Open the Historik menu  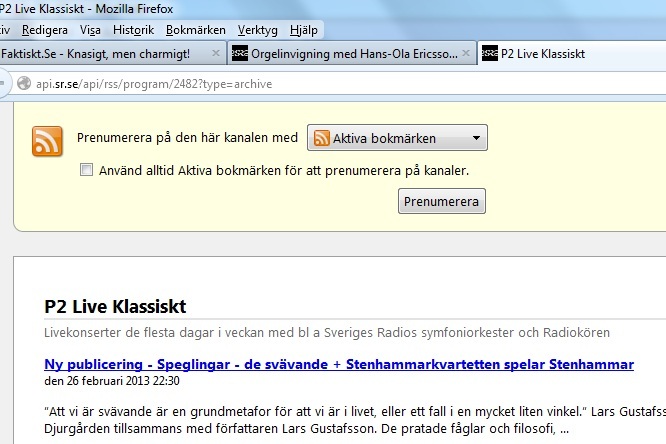coord(133,30)
